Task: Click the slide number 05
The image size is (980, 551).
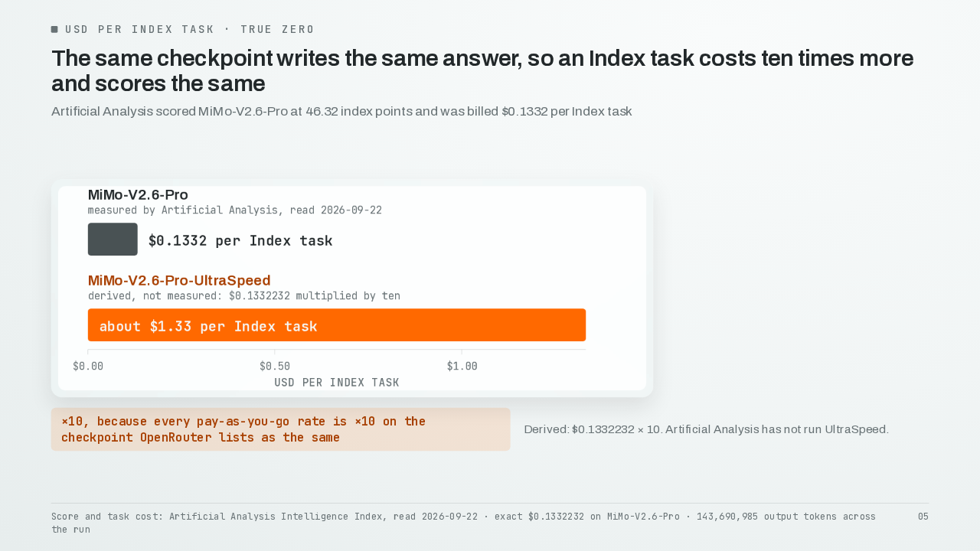Action: [923, 517]
